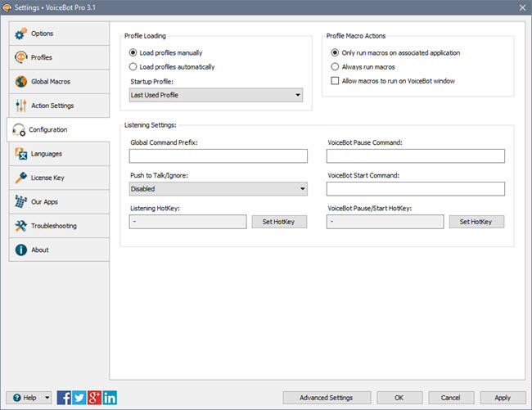Switch to the Options tab
This screenshot has height=410, width=532.
click(59, 34)
